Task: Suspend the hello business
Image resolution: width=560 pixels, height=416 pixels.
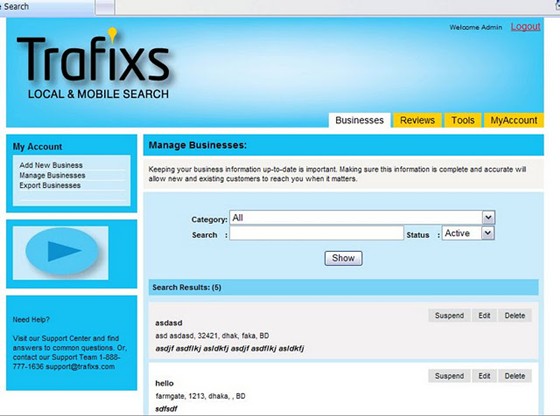Action: 449,376
